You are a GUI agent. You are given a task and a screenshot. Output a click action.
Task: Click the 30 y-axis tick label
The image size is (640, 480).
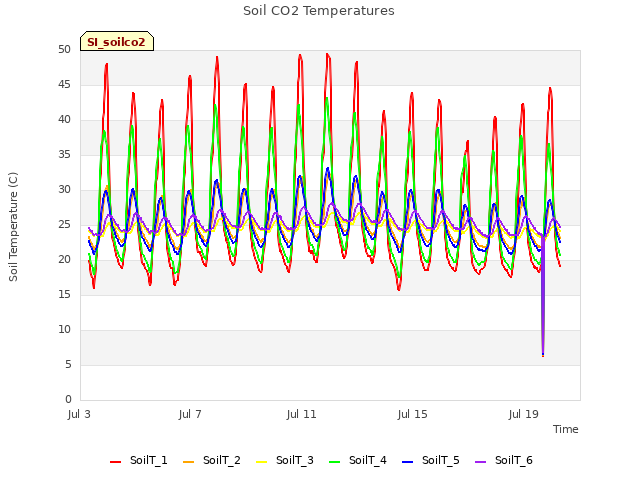pos(64,190)
